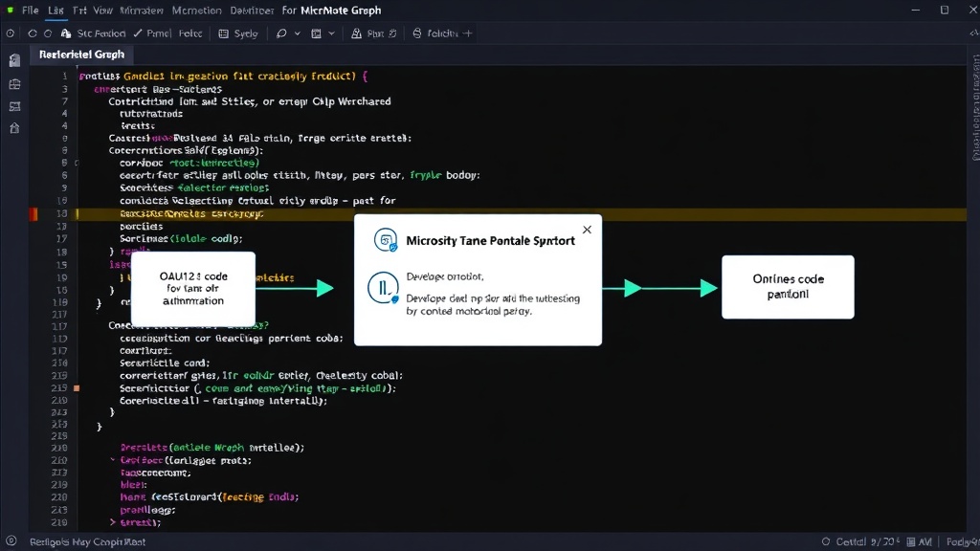Screen dimensions: 980x551
Task: Collapse the fold marker beside corinbec line
Action: pyautogui.click(x=77, y=163)
